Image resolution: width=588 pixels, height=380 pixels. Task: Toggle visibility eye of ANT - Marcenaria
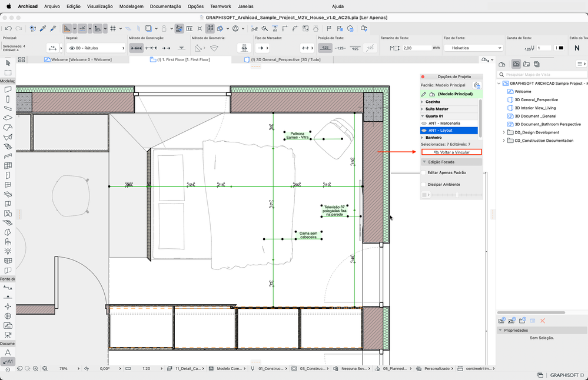pyautogui.click(x=424, y=124)
